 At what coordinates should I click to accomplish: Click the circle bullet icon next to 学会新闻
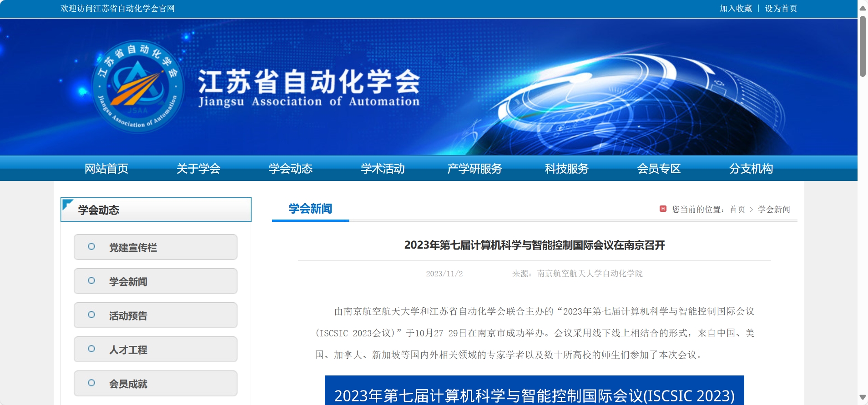click(91, 280)
